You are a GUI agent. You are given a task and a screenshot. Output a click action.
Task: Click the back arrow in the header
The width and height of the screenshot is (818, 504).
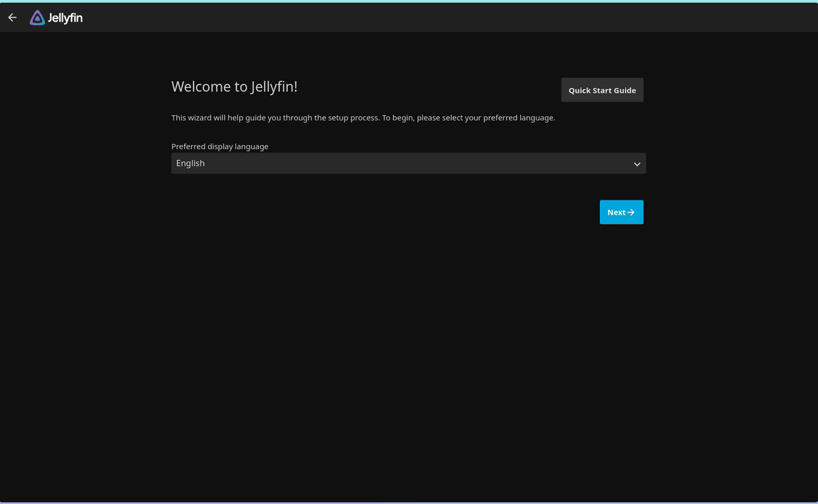[x=12, y=18]
